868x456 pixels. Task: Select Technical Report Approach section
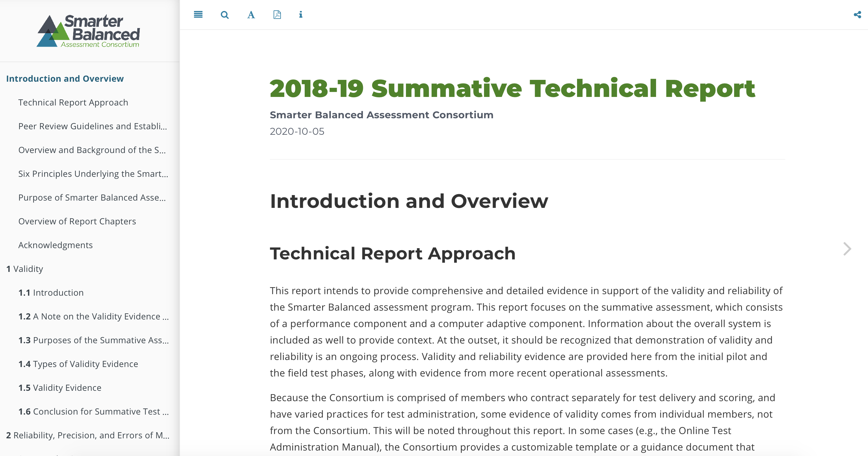73,102
